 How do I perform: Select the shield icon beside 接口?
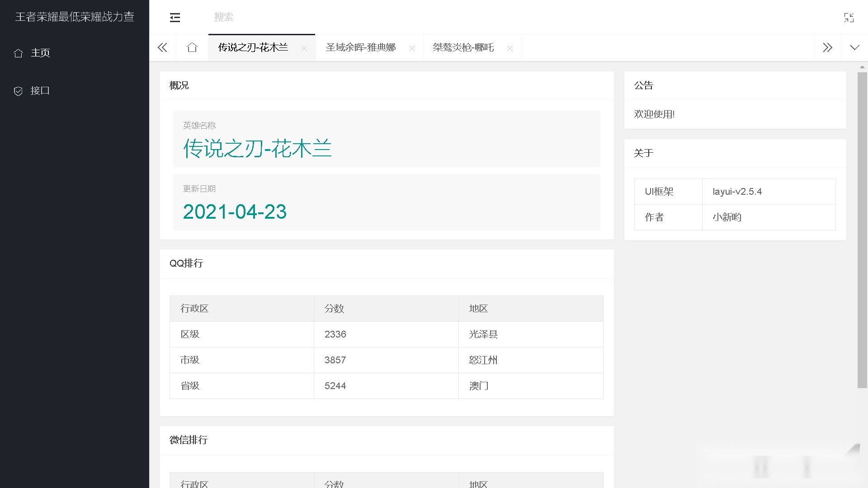click(x=19, y=91)
